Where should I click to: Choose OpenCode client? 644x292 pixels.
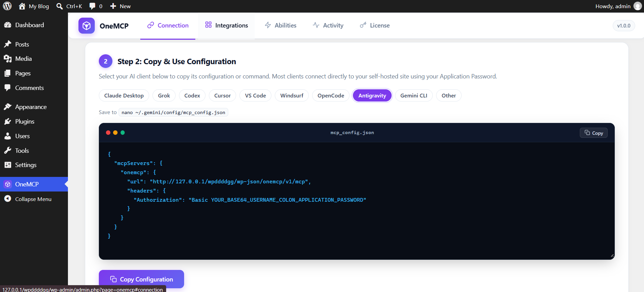point(331,95)
